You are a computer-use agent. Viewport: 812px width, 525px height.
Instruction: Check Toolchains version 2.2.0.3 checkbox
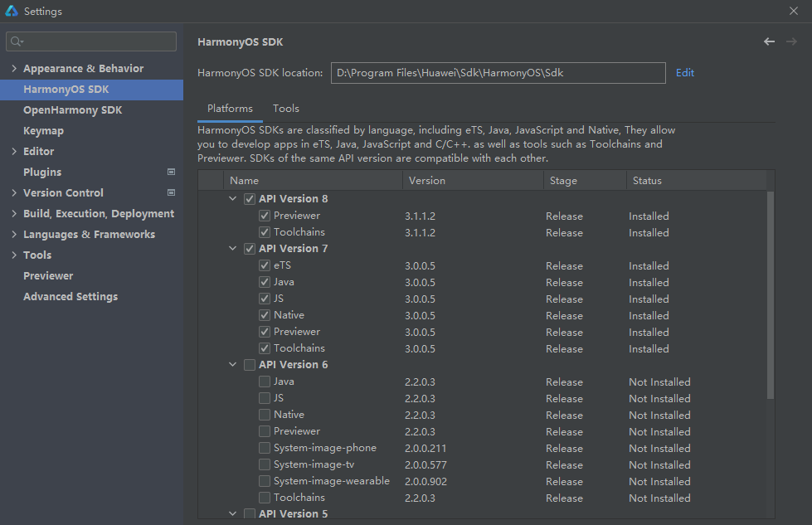pos(265,497)
